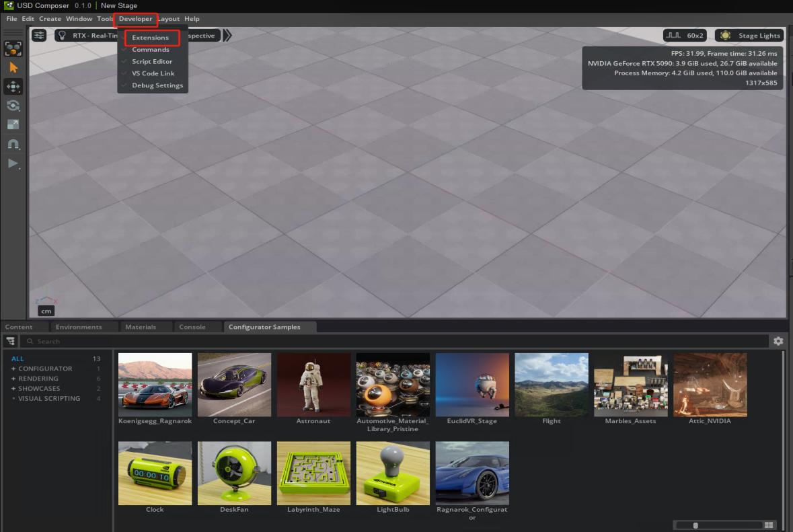Expand the viewport toolbar double-chevron
The height and width of the screenshot is (532, 793).
(x=227, y=36)
